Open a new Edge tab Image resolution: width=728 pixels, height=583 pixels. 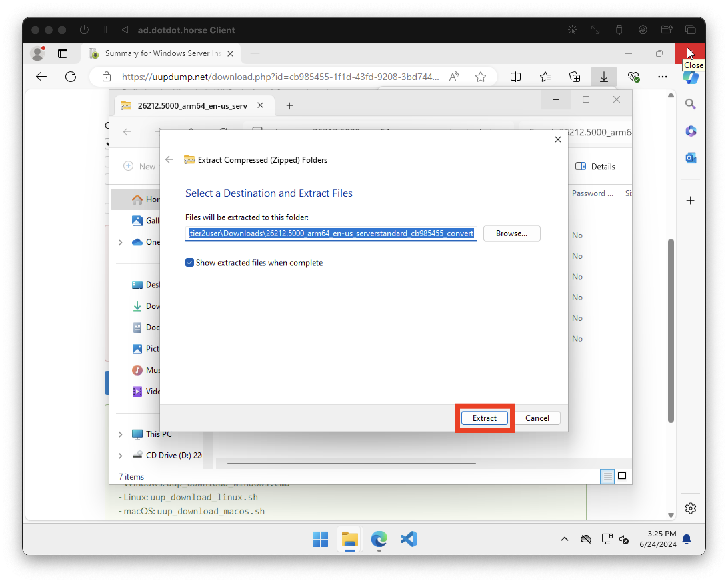pos(255,53)
